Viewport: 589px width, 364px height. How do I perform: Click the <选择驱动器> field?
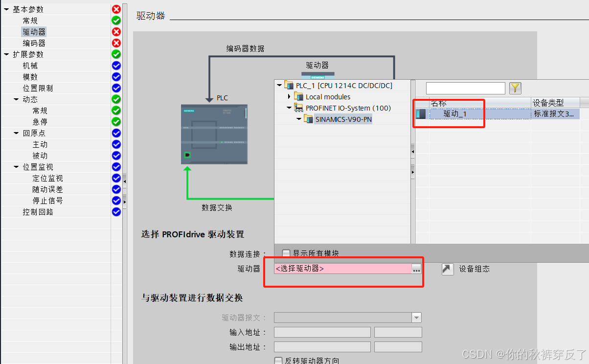342,269
